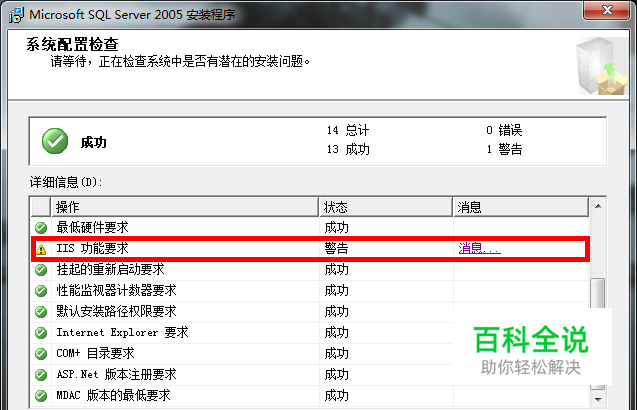Image resolution: width=637 pixels, height=410 pixels.
Task: Click the success icon beside 性能监视器计数器要求
Action: 41,291
